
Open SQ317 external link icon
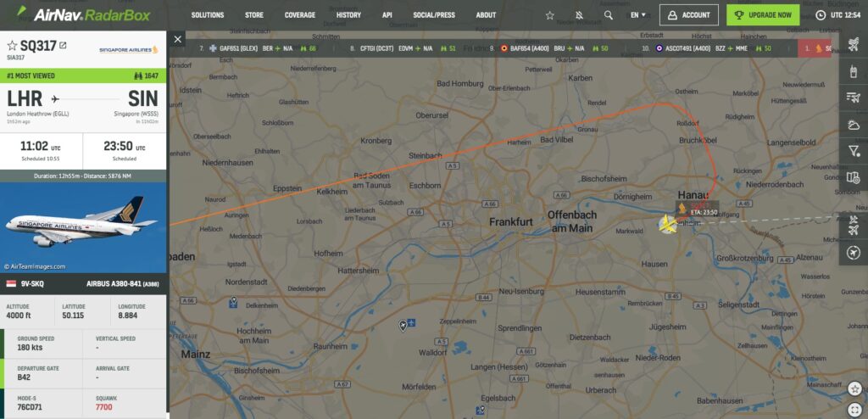click(x=63, y=46)
